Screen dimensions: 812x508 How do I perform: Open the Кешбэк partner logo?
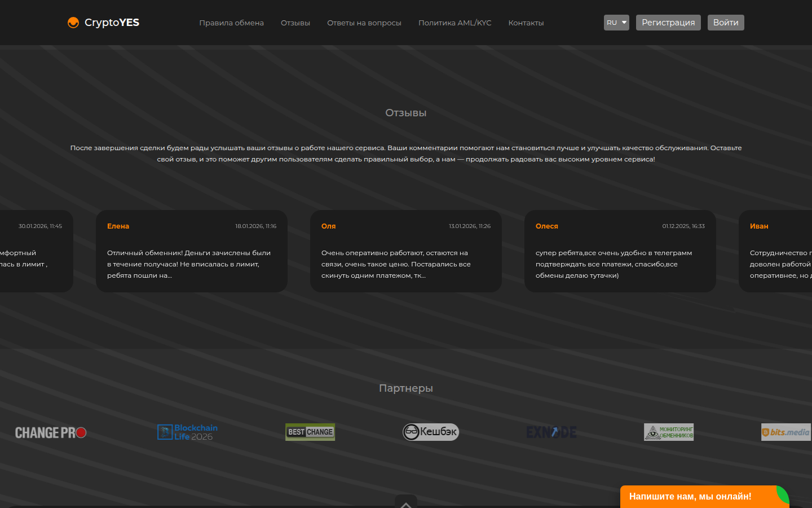(431, 432)
